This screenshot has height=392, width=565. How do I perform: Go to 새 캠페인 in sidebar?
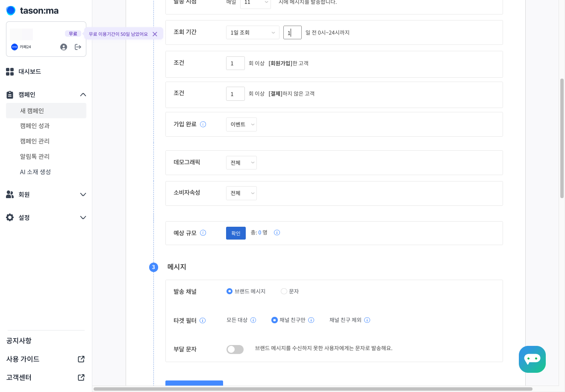coord(46,111)
